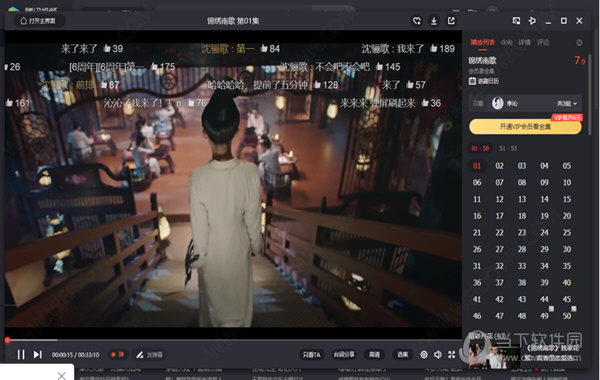Play episode 02
The image size is (600, 380).
(x=499, y=166)
